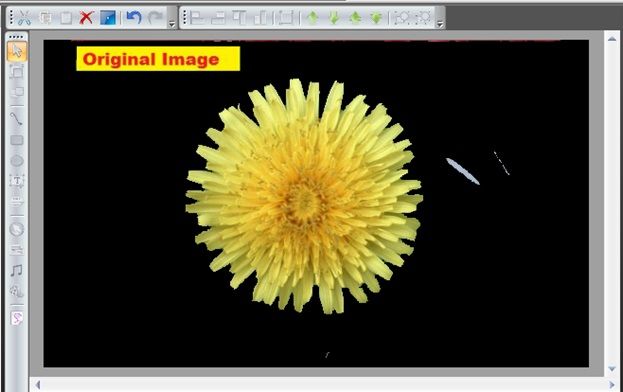Click the grayed Redo arrow

155,17
